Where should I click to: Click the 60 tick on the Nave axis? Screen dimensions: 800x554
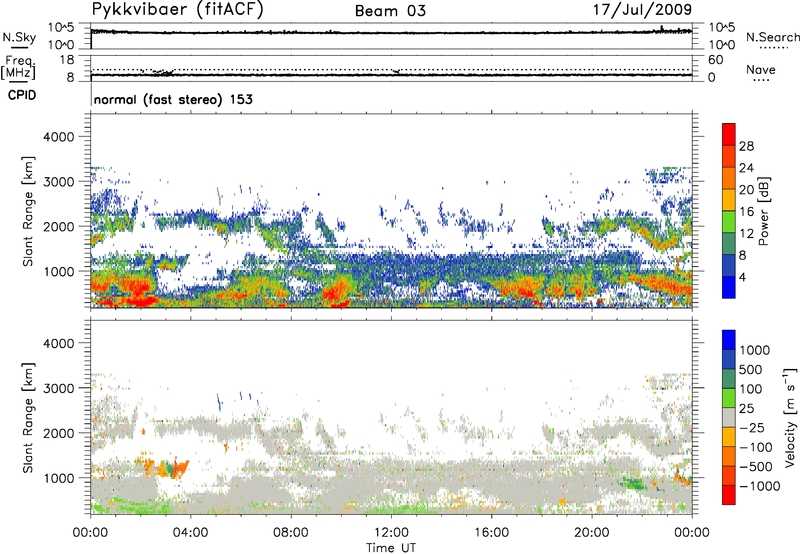[x=715, y=60]
